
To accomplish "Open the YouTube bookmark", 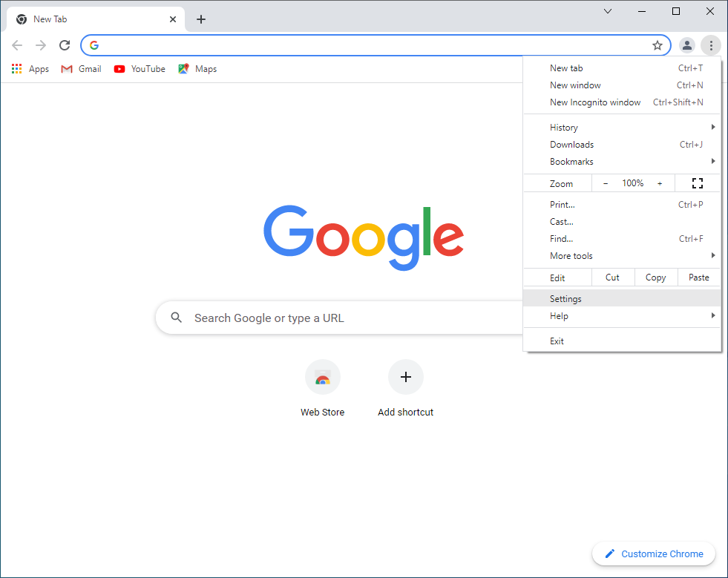I will coord(140,69).
